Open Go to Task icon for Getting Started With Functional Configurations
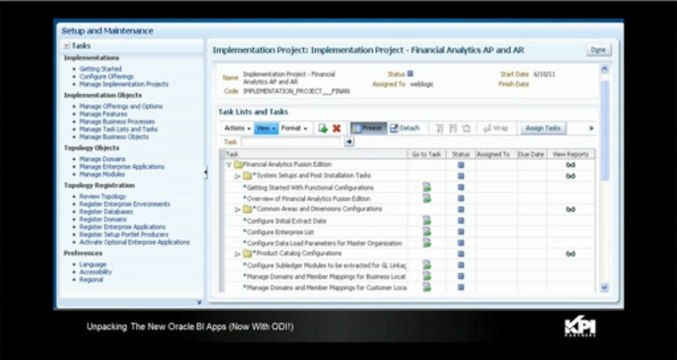This screenshot has height=360, width=677. click(x=427, y=187)
